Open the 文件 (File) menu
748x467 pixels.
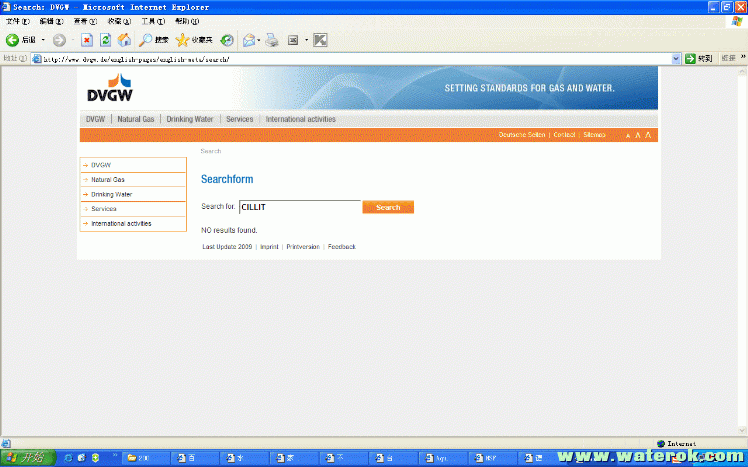[x=18, y=21]
